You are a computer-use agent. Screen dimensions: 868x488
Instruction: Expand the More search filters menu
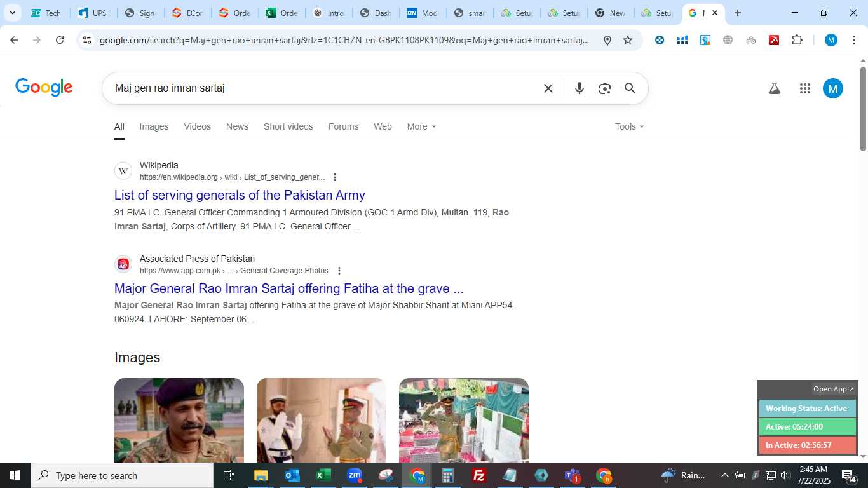point(421,126)
